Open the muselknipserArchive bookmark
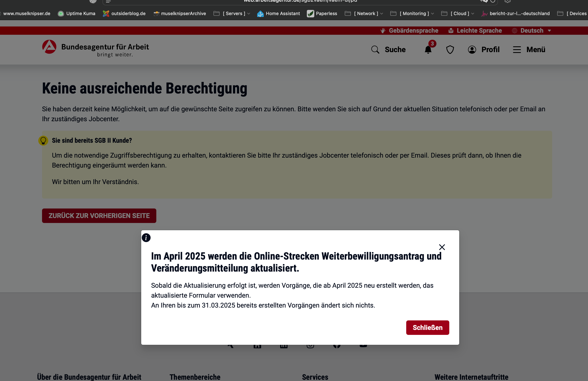This screenshot has width=588, height=381. point(180,13)
